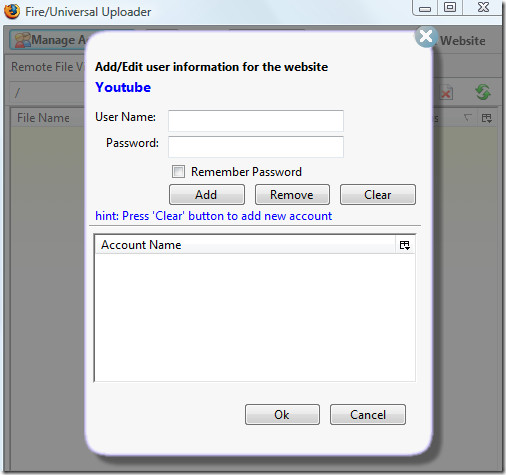This screenshot has width=506, height=475.
Task: Focus the Password input box
Action: [256, 147]
